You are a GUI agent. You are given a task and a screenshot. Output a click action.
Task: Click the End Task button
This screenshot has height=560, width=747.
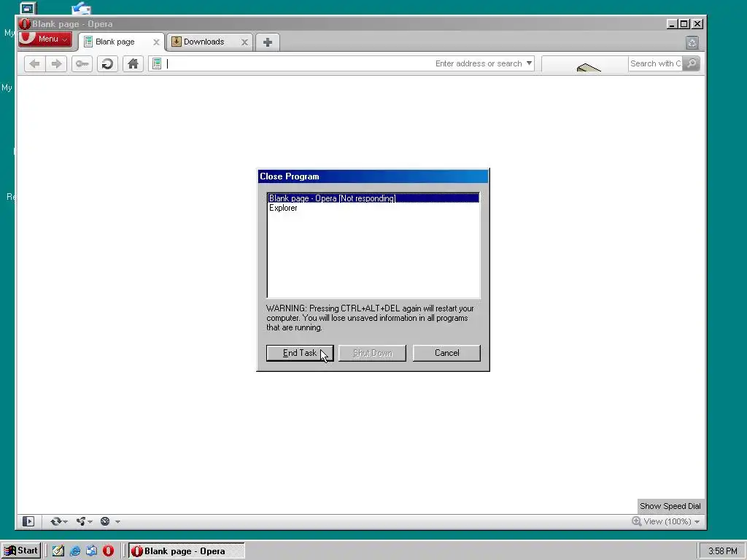click(300, 353)
